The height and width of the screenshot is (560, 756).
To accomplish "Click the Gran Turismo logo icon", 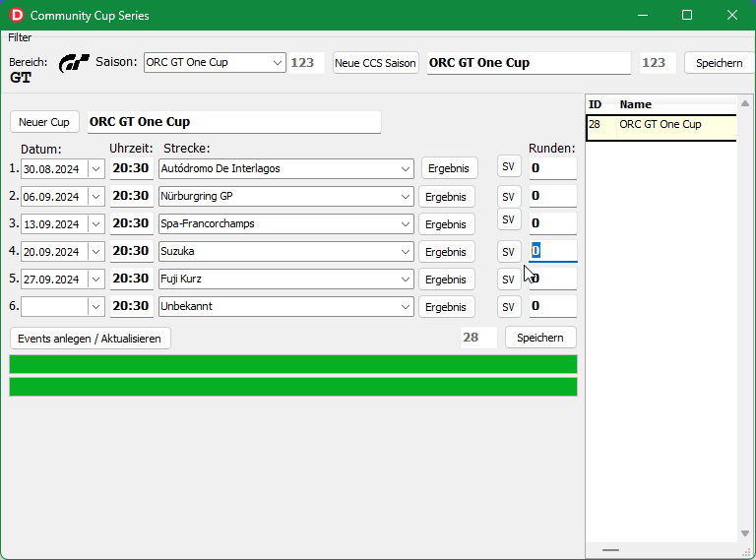I will (x=75, y=63).
